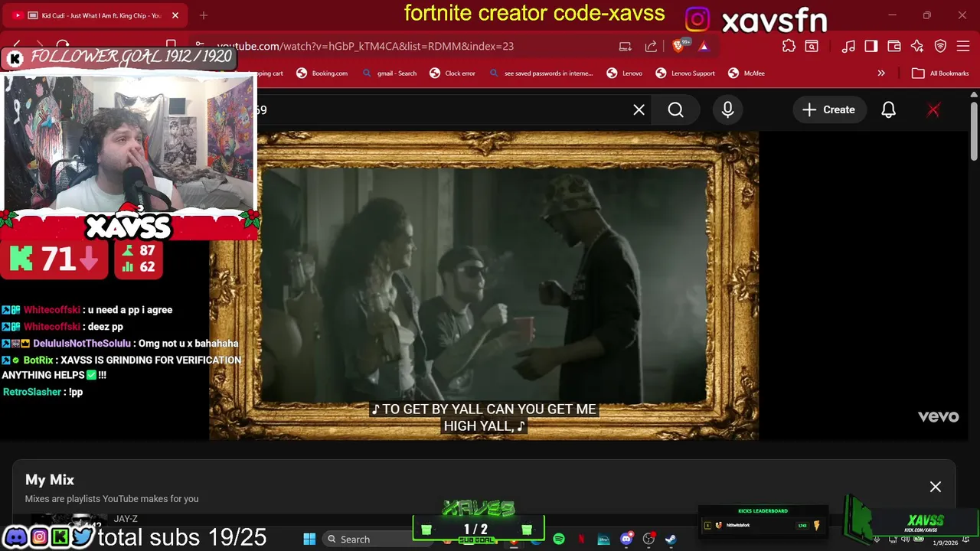This screenshot has width=980, height=551.
Task: Open see saved passwords bookmark
Action: 541,73
